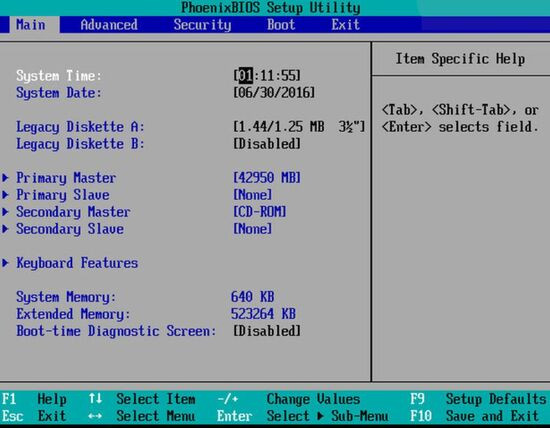Image resolution: width=550 pixels, height=428 pixels.
Task: Select the System Time label
Action: click(x=59, y=76)
